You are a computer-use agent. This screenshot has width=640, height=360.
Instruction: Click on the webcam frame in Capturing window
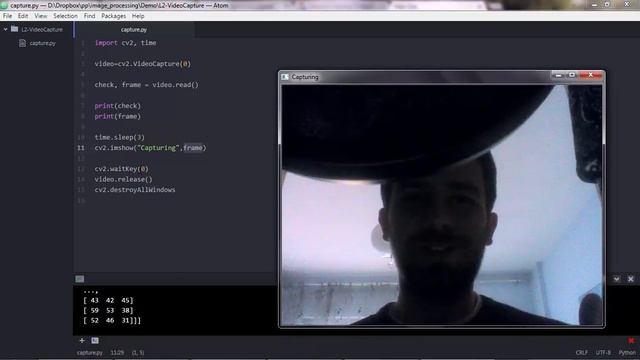442,205
